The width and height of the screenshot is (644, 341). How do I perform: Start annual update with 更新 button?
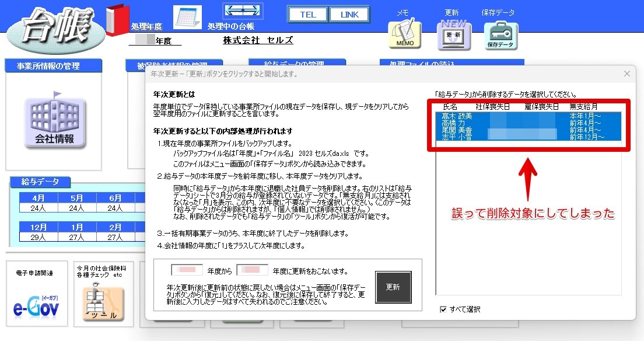393,287
